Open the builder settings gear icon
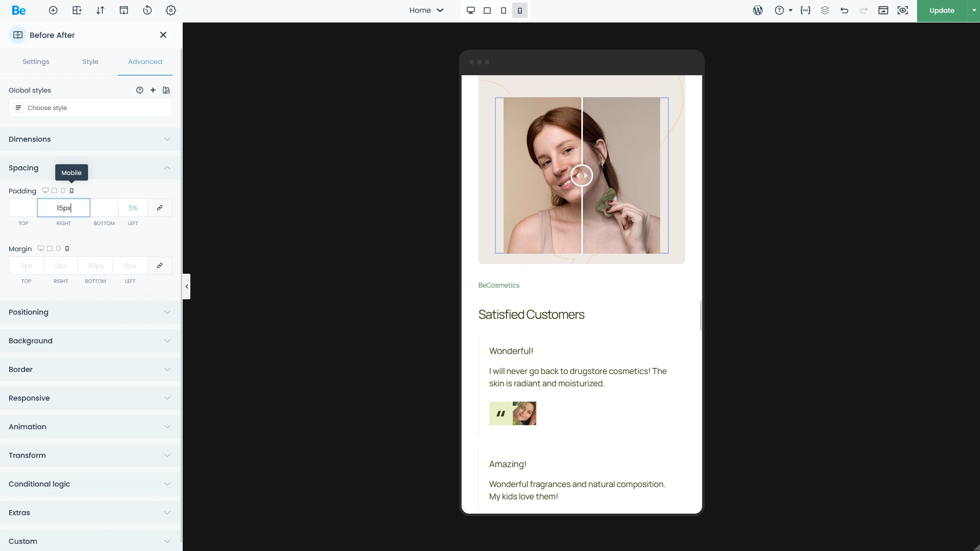The height and width of the screenshot is (551, 980). pos(171,10)
